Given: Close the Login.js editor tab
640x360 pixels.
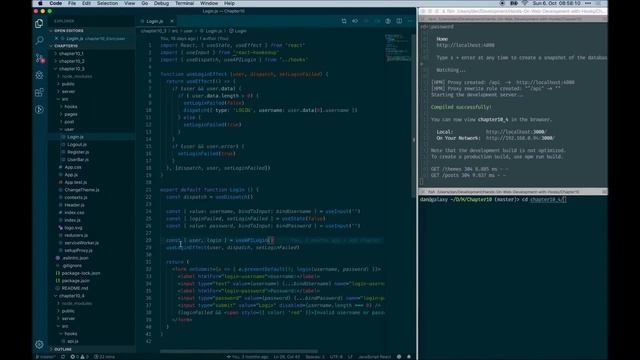Looking at the screenshot, I should [x=172, y=21].
